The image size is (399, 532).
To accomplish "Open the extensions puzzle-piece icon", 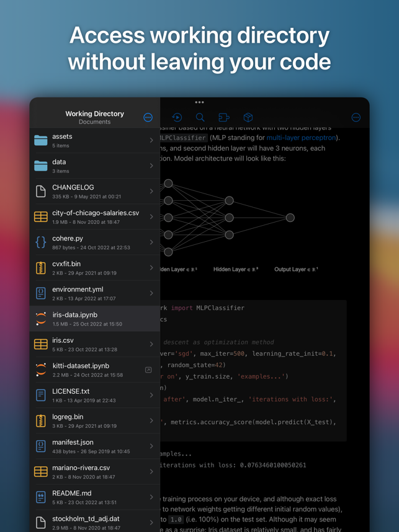I will point(224,117).
